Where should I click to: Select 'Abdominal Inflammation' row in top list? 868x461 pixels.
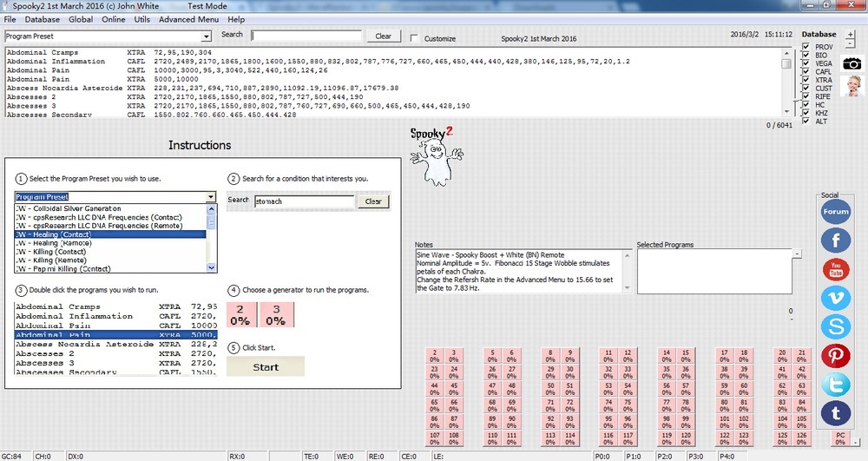click(393, 62)
